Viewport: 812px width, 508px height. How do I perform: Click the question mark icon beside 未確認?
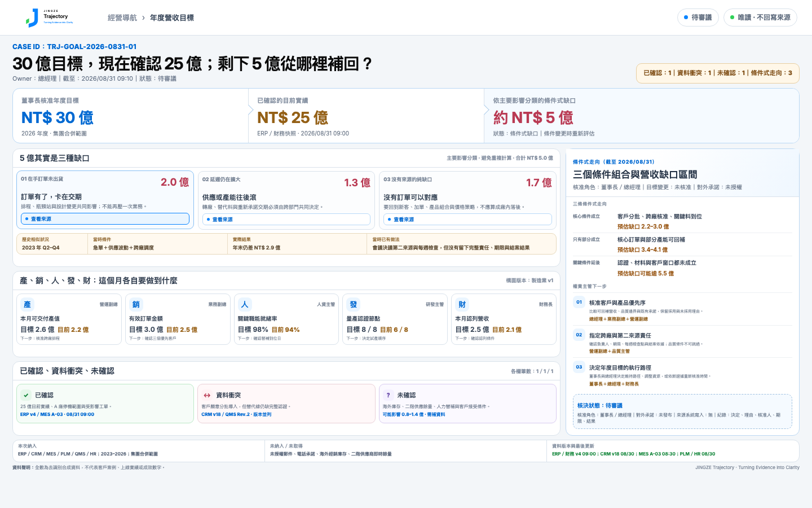[x=389, y=395]
